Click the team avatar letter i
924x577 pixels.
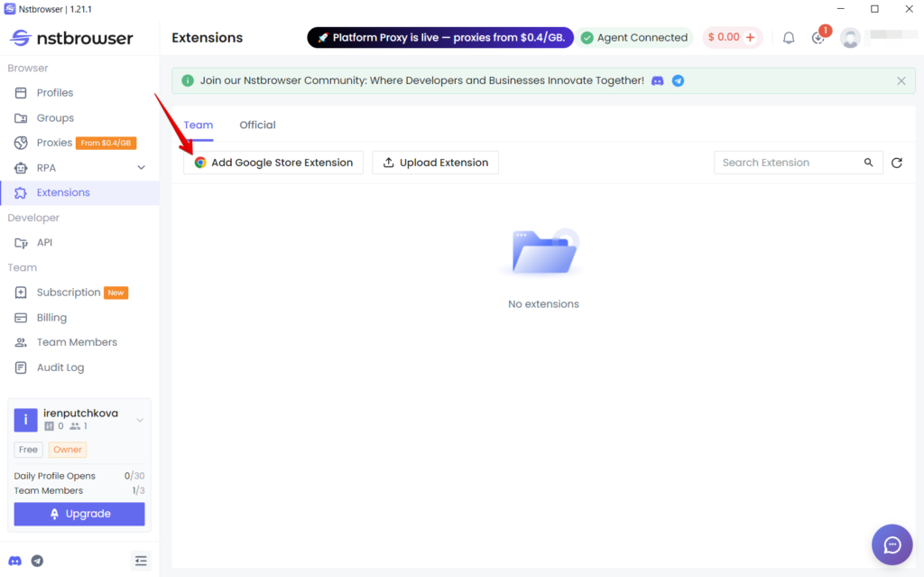point(25,420)
